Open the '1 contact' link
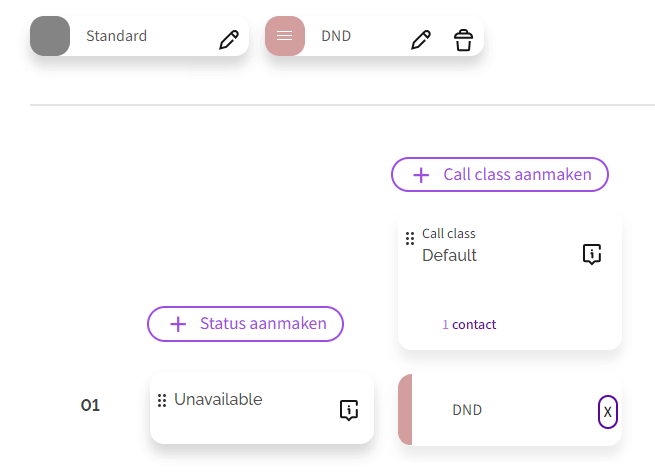Screen dimensions: 655x474 (x=469, y=324)
